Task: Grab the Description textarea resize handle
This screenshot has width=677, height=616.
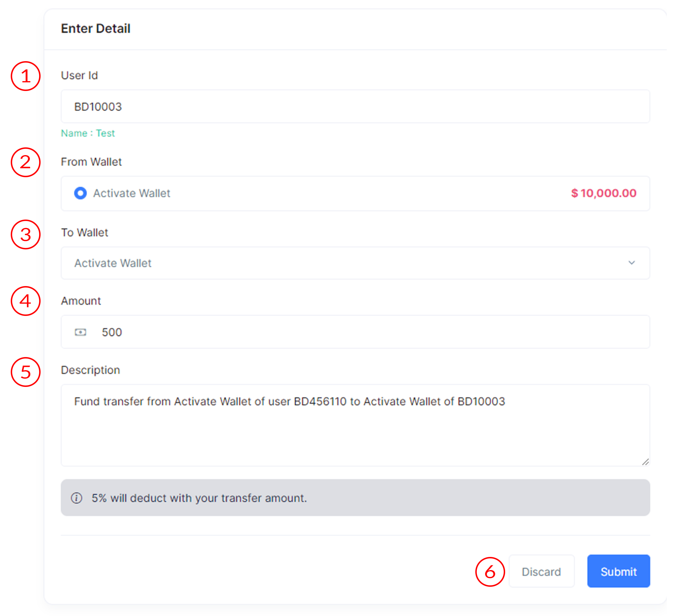Action: pyautogui.click(x=645, y=462)
